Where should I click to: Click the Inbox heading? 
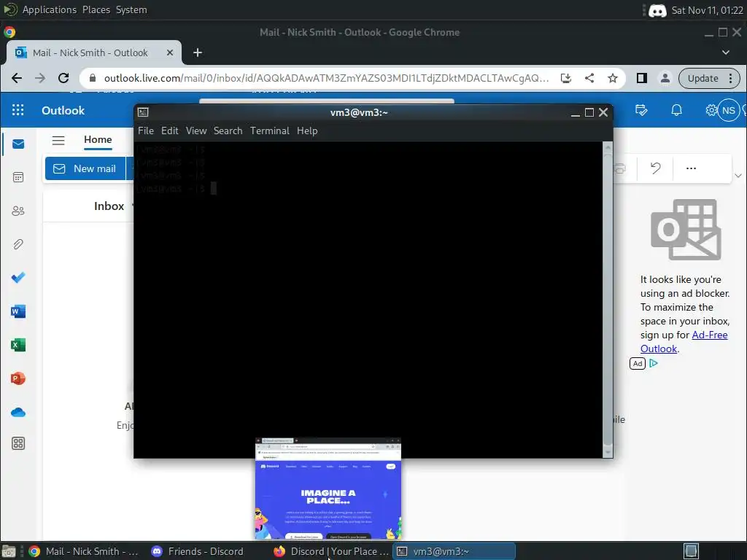pyautogui.click(x=109, y=206)
